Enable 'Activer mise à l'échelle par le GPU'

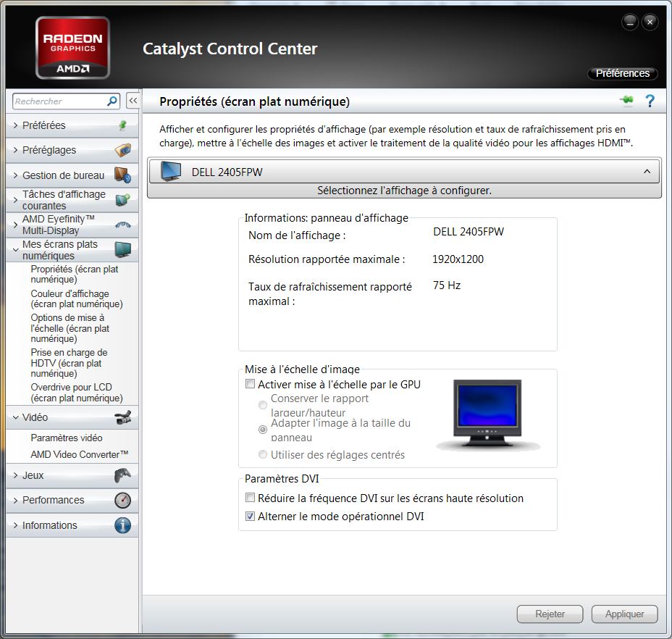point(250,384)
